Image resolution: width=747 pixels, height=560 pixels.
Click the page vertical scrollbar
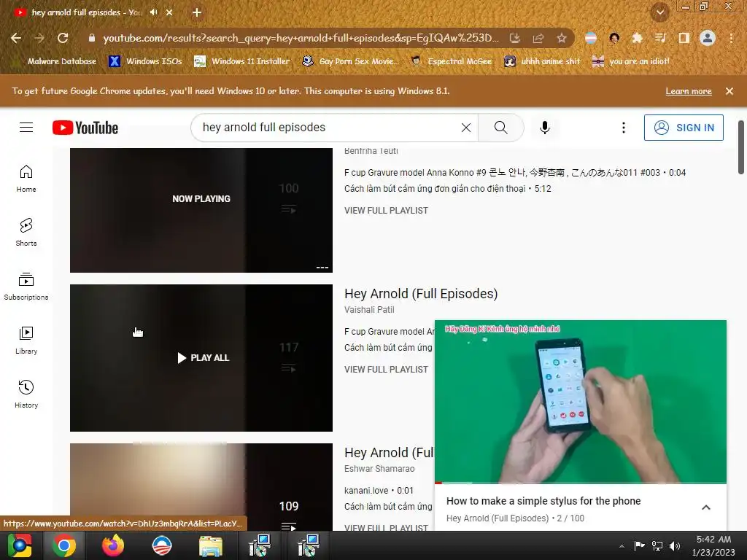click(x=741, y=147)
